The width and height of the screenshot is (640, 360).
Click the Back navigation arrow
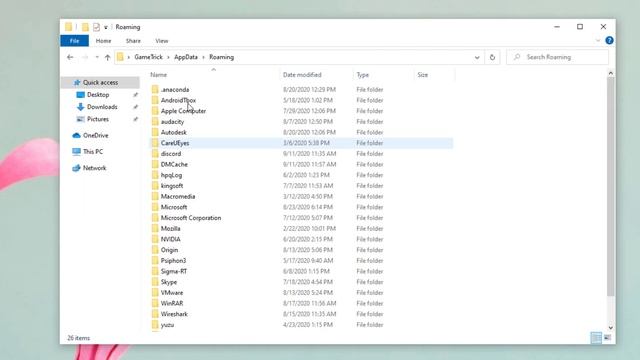tap(70, 57)
